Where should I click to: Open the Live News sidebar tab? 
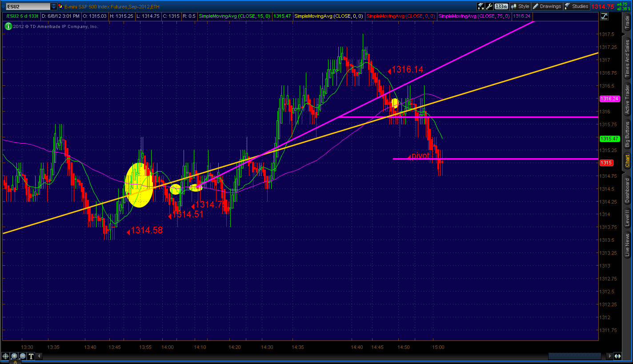[627, 245]
